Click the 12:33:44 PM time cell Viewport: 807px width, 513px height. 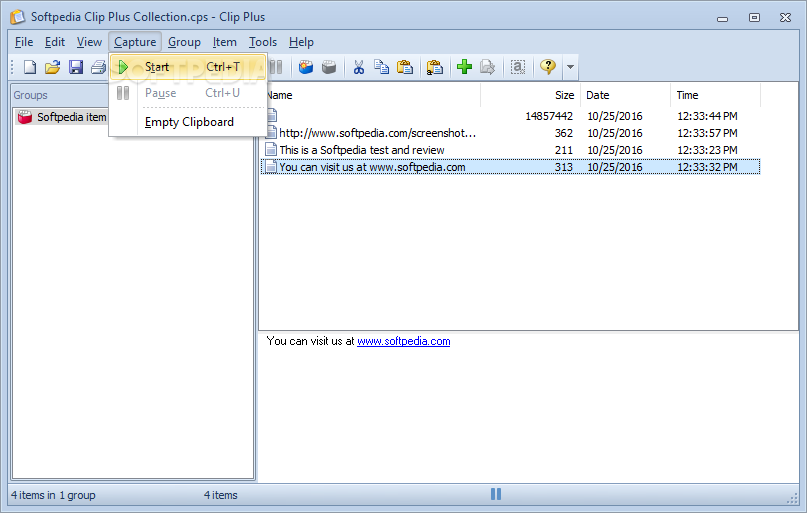tap(707, 116)
